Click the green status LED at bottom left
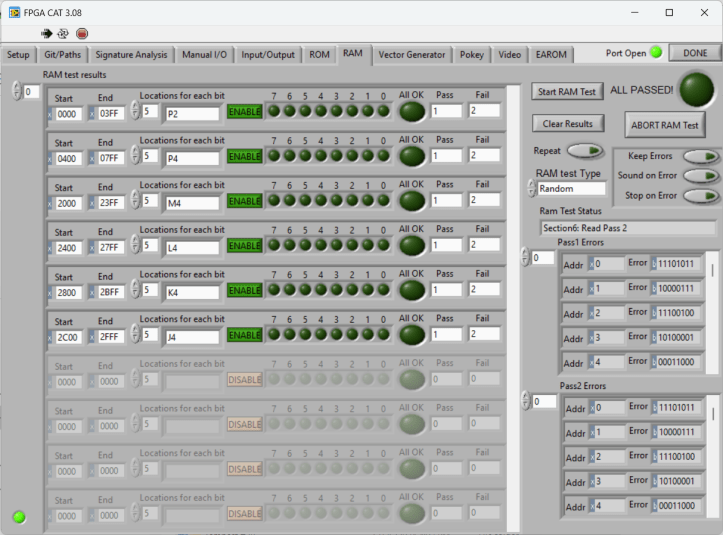Viewport: 723px width, 535px height. pyautogui.click(x=19, y=517)
